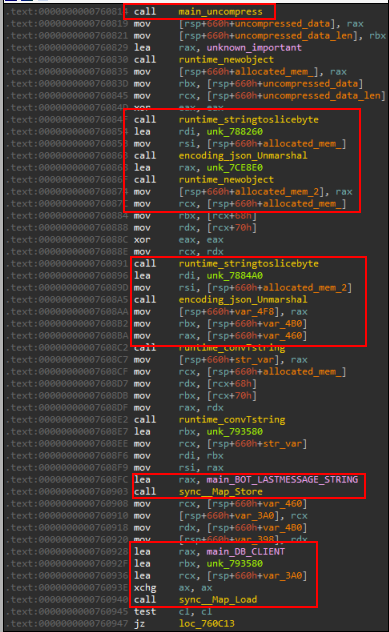Click the sync__Map_Load call target
389x632 pixels.
(218, 600)
